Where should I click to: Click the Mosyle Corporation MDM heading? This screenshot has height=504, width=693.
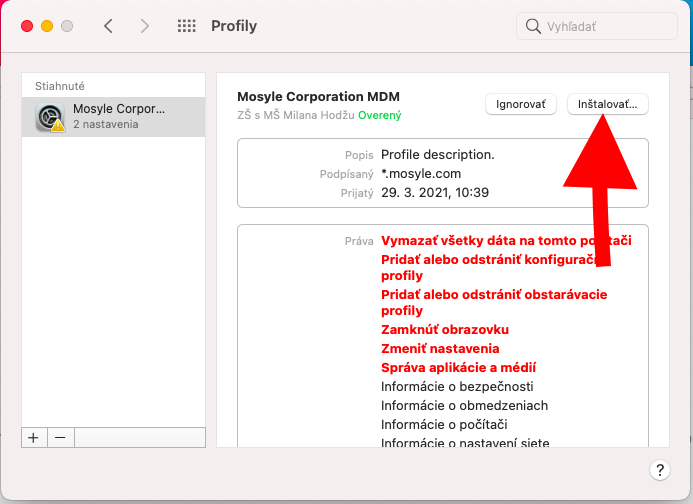318,97
